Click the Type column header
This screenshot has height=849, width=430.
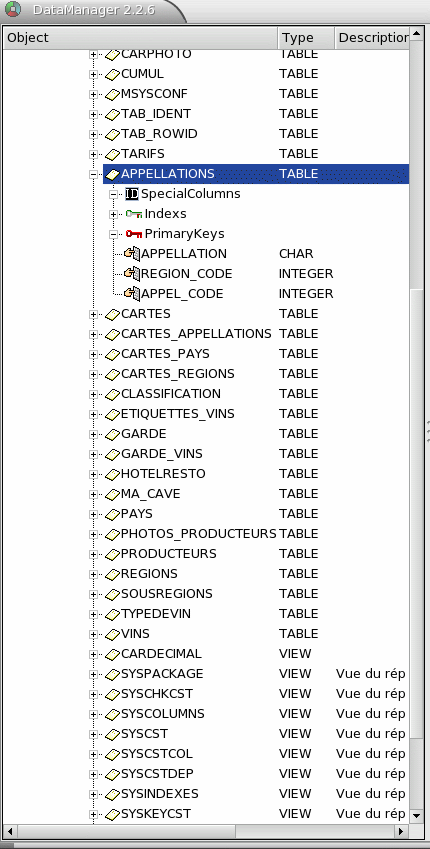[x=305, y=38]
